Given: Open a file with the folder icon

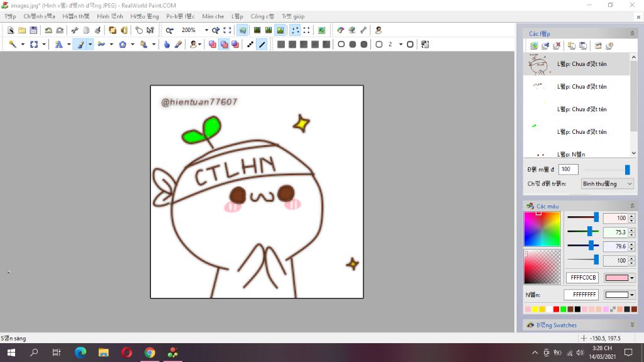Looking at the screenshot, I should click(x=22, y=30).
